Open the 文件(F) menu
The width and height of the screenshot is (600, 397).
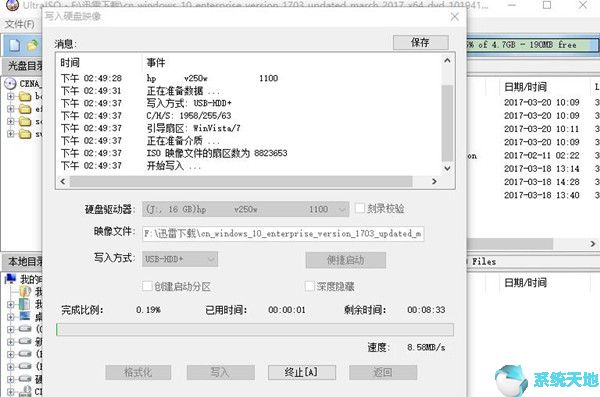coord(20,24)
